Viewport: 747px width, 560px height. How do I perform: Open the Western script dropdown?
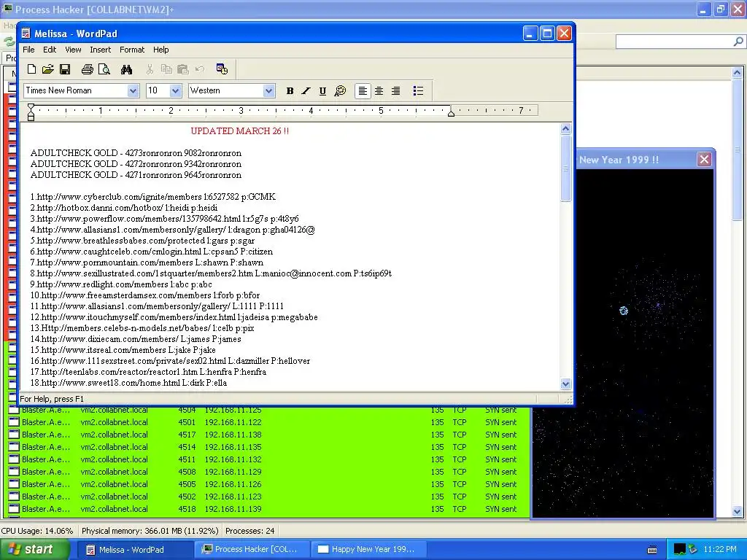click(x=268, y=90)
